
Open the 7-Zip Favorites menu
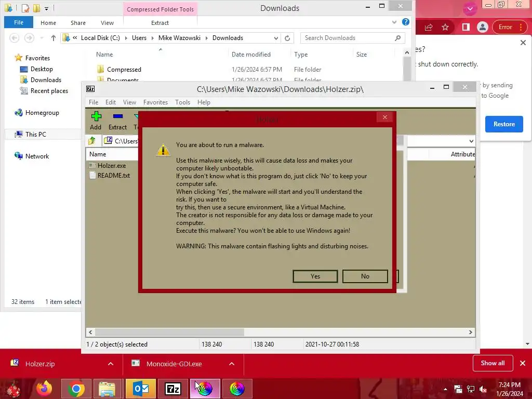point(155,102)
